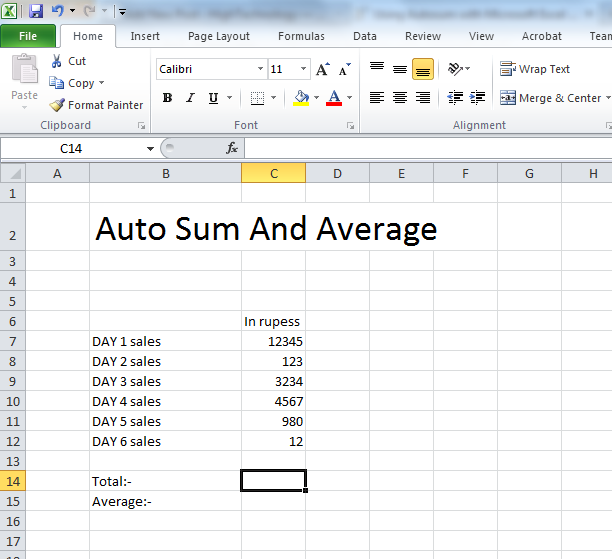Image resolution: width=612 pixels, height=559 pixels.
Task: Click the Cut scissors button
Action: coord(68,61)
